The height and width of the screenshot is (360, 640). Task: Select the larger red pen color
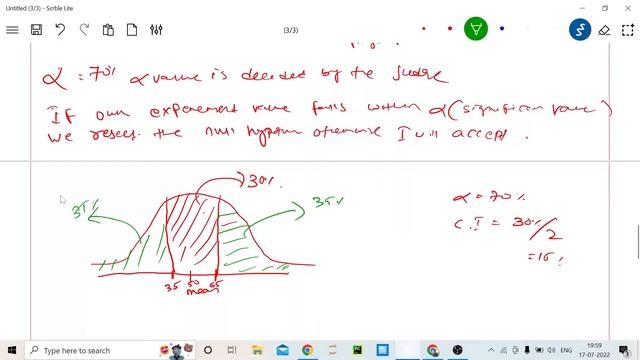450,29
